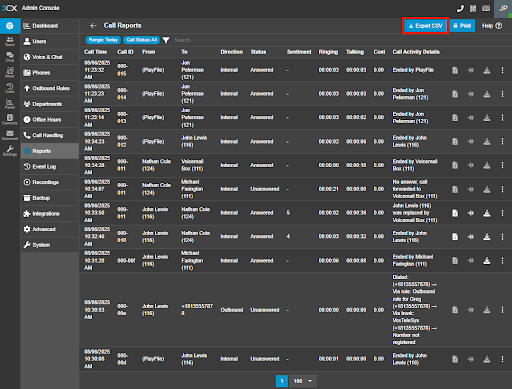
Task: Open Recordings in the admin menu
Action: click(x=50, y=182)
